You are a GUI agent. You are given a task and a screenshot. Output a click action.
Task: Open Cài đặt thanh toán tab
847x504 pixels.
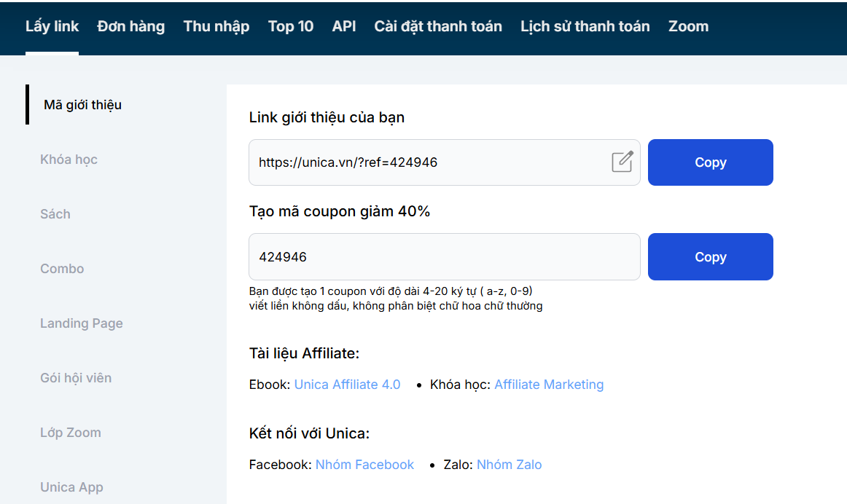tap(438, 26)
